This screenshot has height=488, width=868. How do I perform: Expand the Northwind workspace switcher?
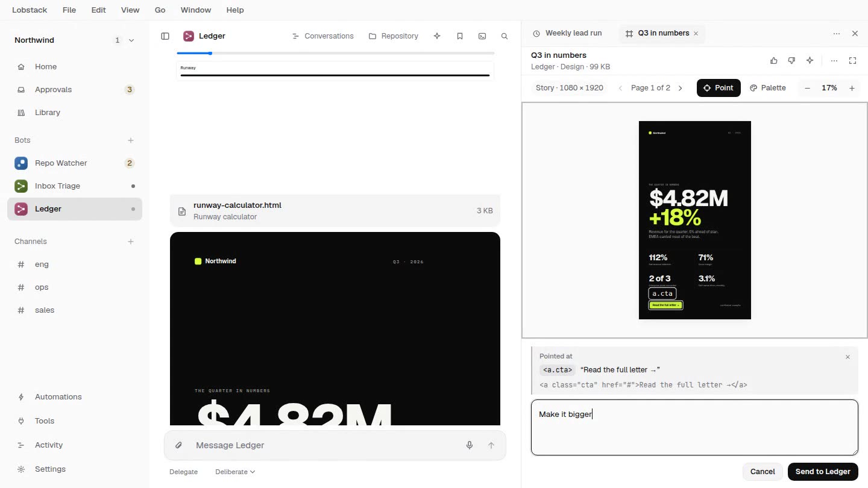point(131,40)
